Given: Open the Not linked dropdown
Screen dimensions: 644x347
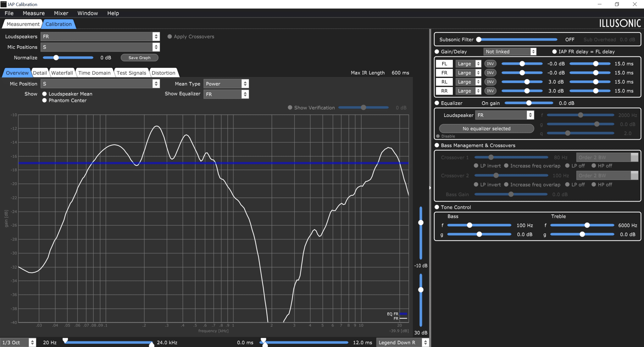Looking at the screenshot, I should coord(510,52).
